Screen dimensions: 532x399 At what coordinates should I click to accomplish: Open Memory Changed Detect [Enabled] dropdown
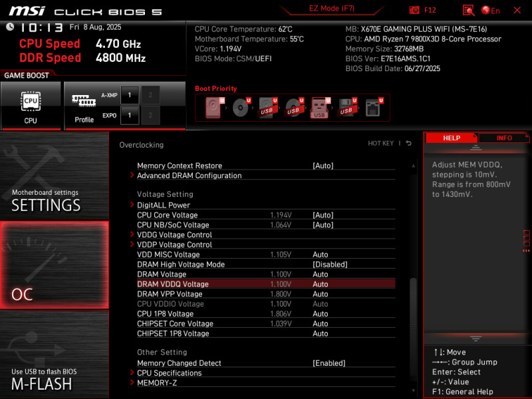tap(329, 363)
